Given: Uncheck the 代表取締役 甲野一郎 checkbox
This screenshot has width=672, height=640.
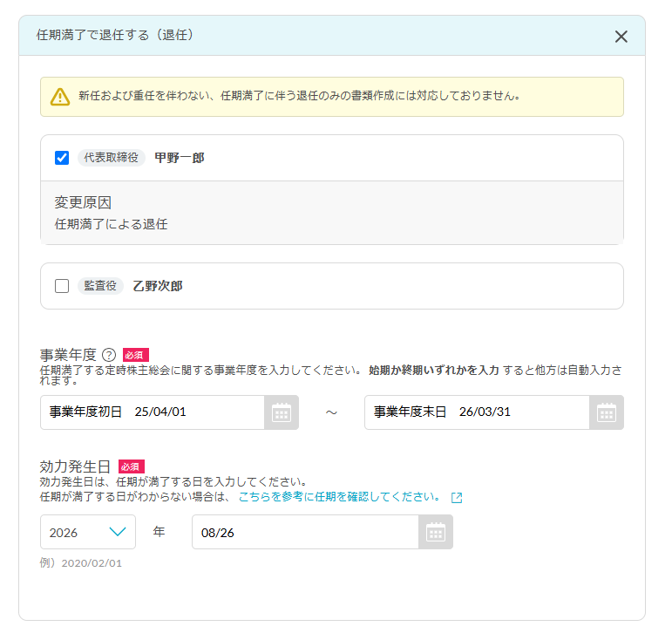Looking at the screenshot, I should (62, 158).
